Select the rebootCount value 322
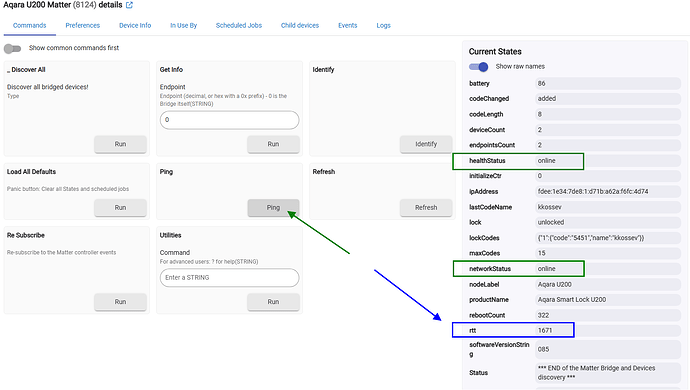The width and height of the screenshot is (690, 390). pos(608,315)
